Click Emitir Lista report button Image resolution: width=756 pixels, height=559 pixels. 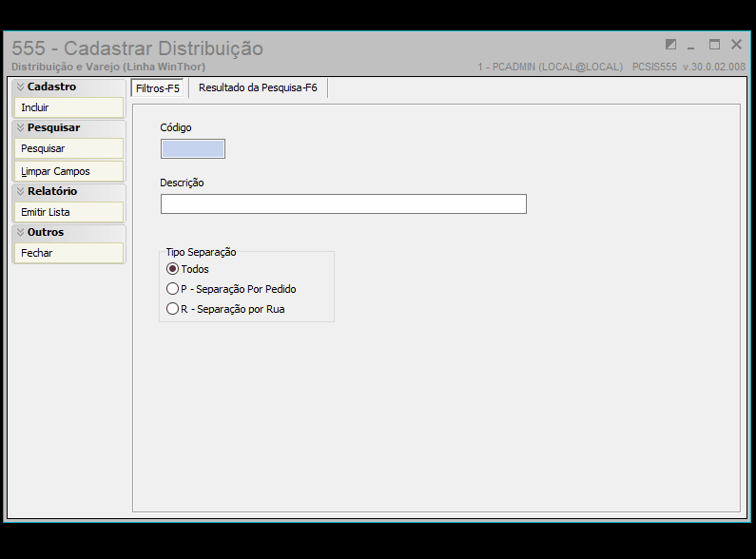click(x=69, y=212)
